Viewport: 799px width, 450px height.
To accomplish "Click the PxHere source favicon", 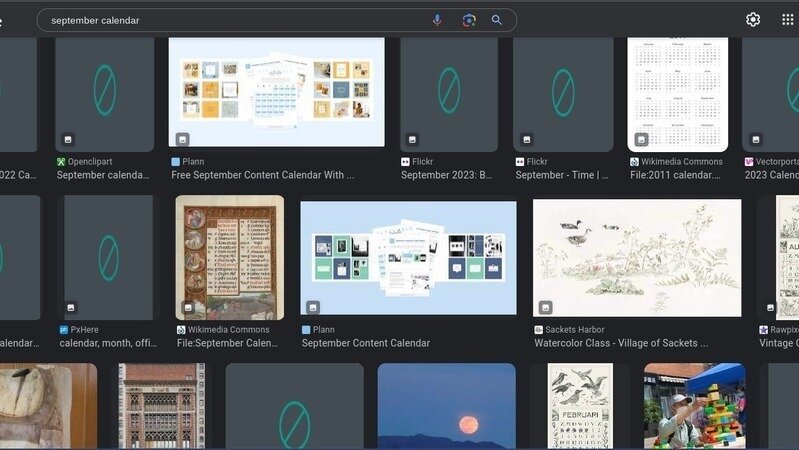I will (x=64, y=329).
